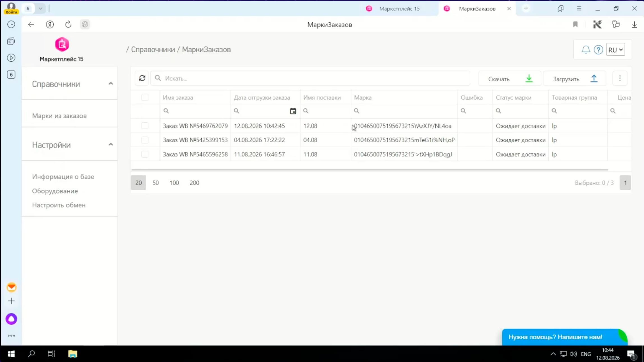The image size is (644, 362).
Task: Go back with browser back arrow
Action: [31, 24]
